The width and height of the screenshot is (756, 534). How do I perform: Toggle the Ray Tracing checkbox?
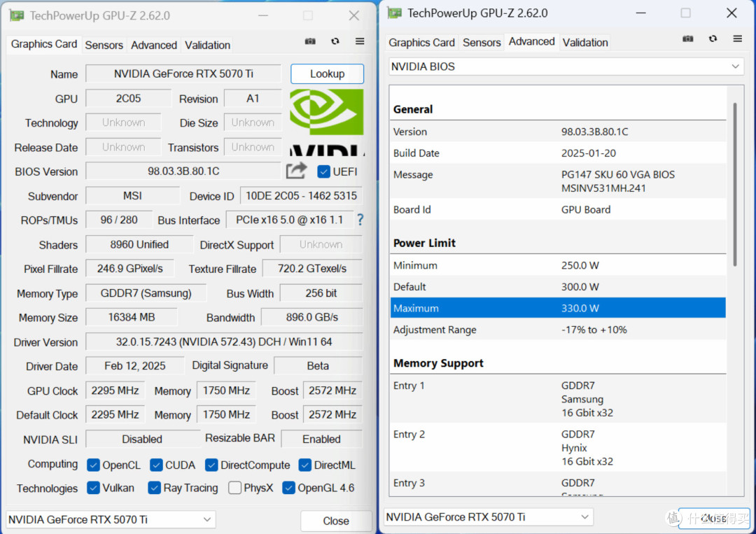pyautogui.click(x=154, y=488)
